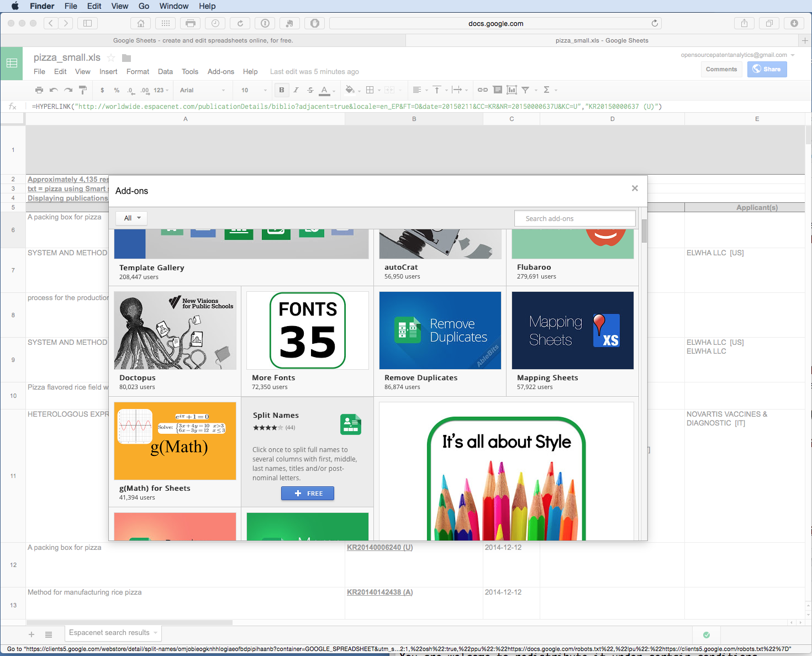Select the Flubaroo add-on title
Screen dimensions: 812x656
[x=534, y=267]
